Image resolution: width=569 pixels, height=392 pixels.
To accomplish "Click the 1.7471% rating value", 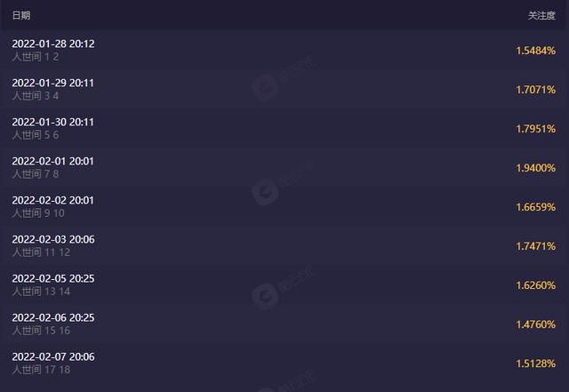I will point(535,246).
